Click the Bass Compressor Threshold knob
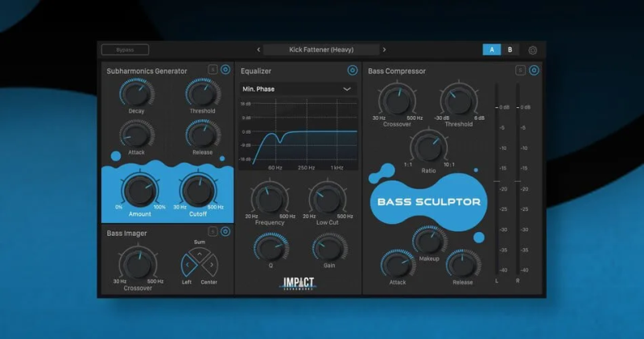The image size is (644, 339). [459, 101]
